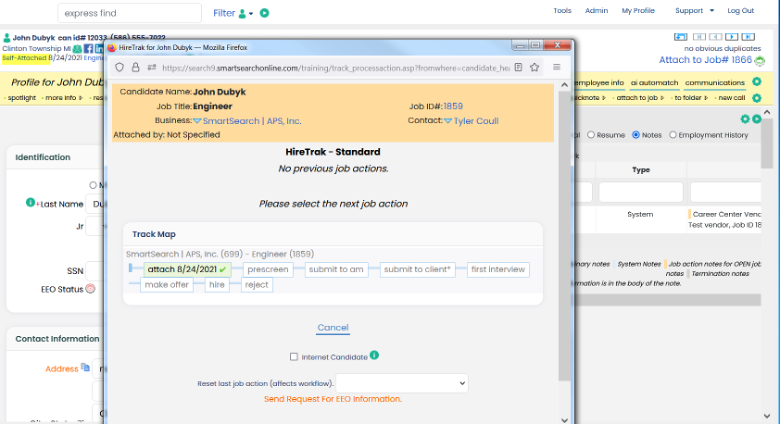Click gear icon beside new call
The image size is (780, 425).
[x=757, y=98]
